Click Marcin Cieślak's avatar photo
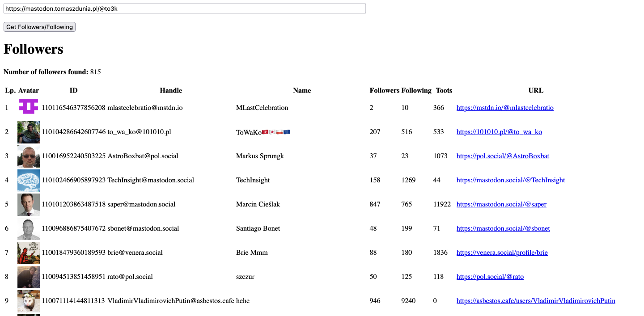The height and width of the screenshot is (316, 644). [29, 204]
